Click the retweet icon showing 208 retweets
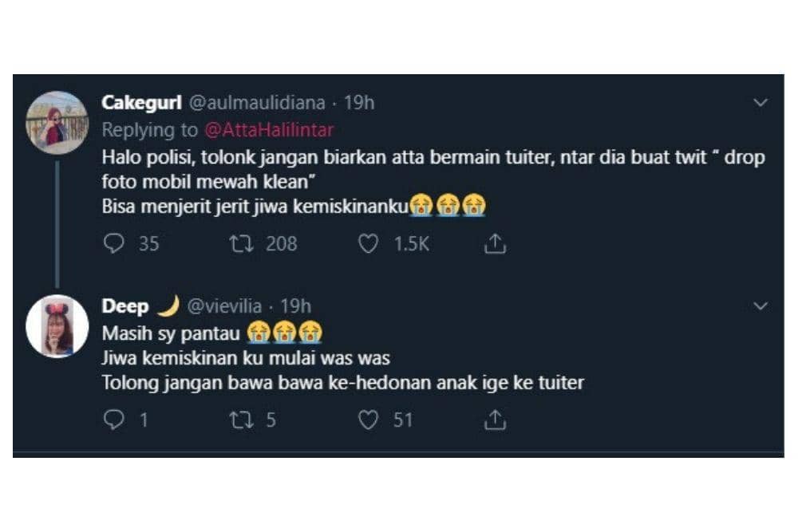The image size is (798, 532). [x=241, y=244]
